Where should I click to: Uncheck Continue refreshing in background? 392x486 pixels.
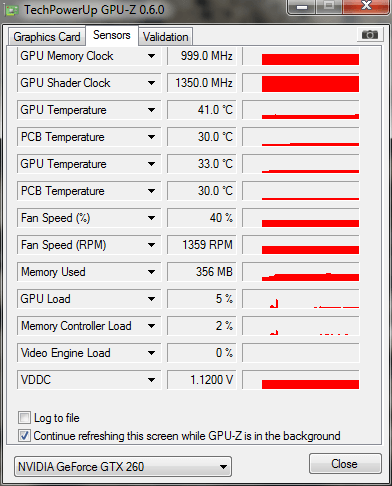tap(24, 436)
